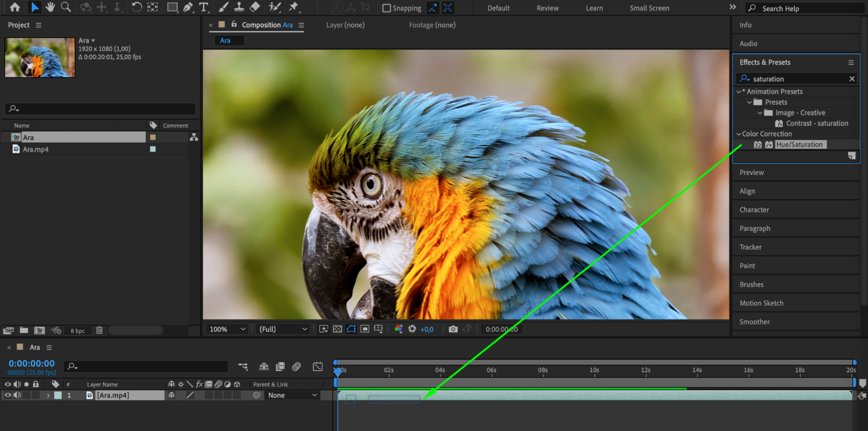Image resolution: width=868 pixels, height=431 pixels.
Task: Take a snapshot with camera icon
Action: click(453, 329)
